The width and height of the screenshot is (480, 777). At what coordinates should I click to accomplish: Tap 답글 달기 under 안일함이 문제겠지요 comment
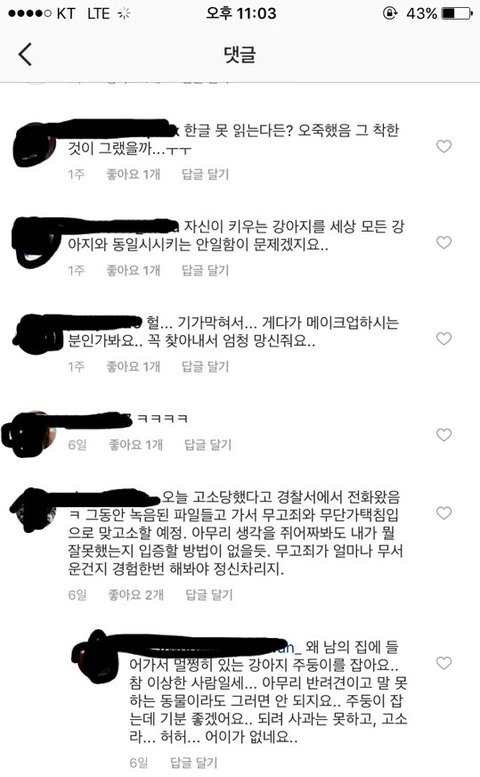click(205, 271)
